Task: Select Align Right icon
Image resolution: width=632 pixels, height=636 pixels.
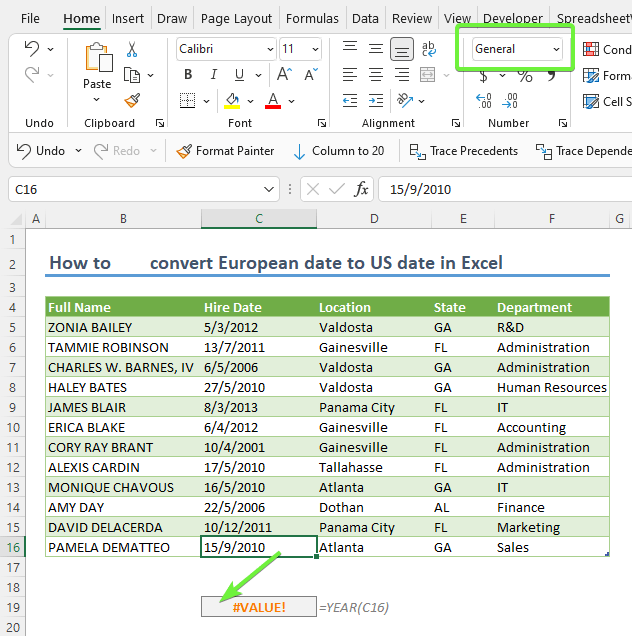Action: (402, 75)
